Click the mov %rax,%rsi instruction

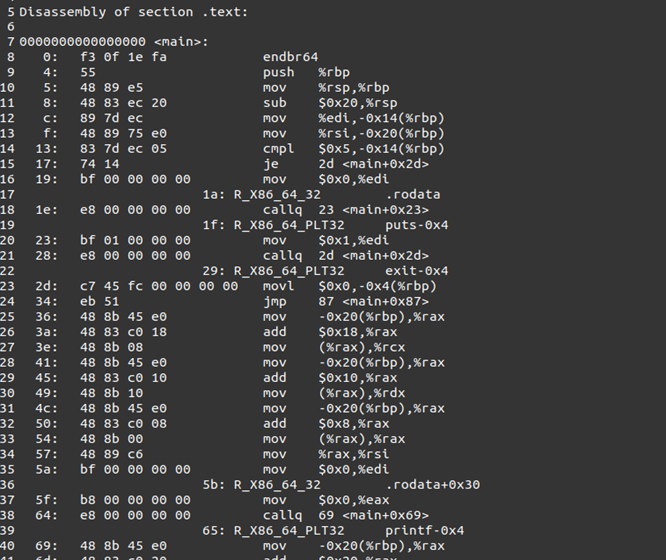pyautogui.click(x=326, y=454)
